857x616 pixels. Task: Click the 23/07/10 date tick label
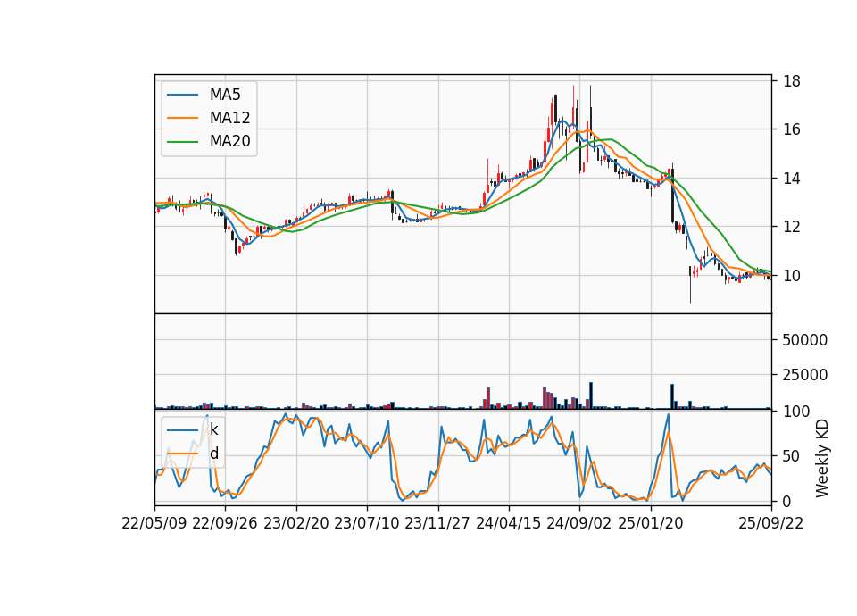pos(367,524)
